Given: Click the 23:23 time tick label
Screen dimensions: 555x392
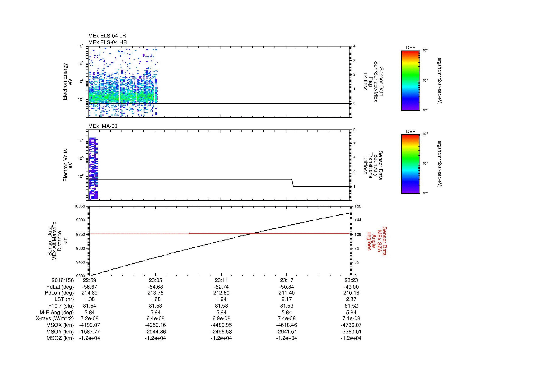Looking at the screenshot, I should pyautogui.click(x=351, y=280).
